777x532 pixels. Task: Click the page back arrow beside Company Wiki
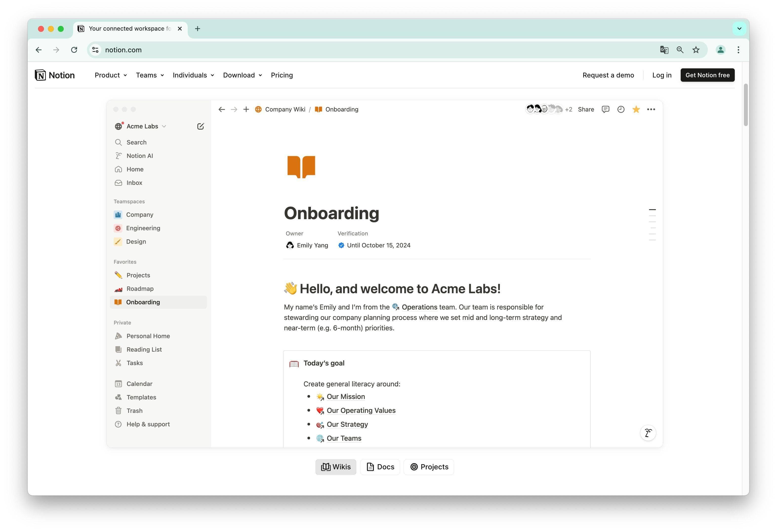click(221, 109)
